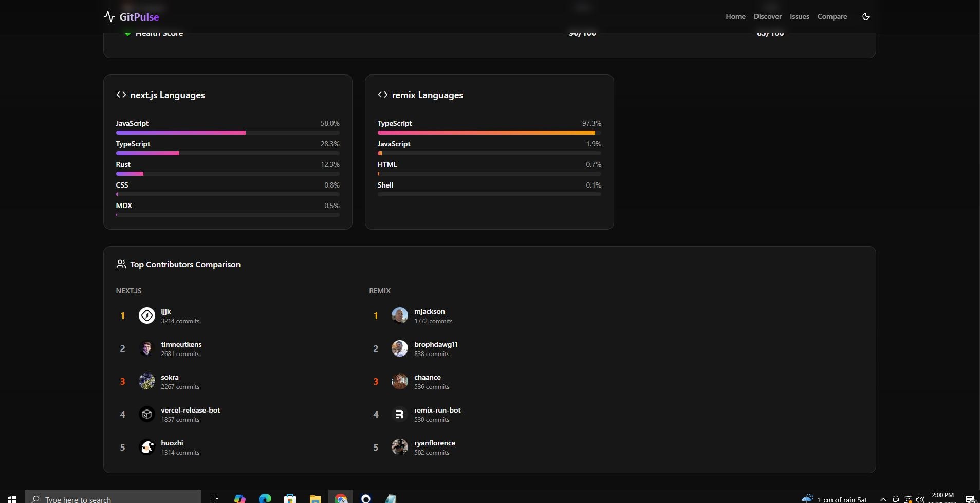Select the Compare nav link
The width and height of the screenshot is (980, 503).
tap(831, 16)
